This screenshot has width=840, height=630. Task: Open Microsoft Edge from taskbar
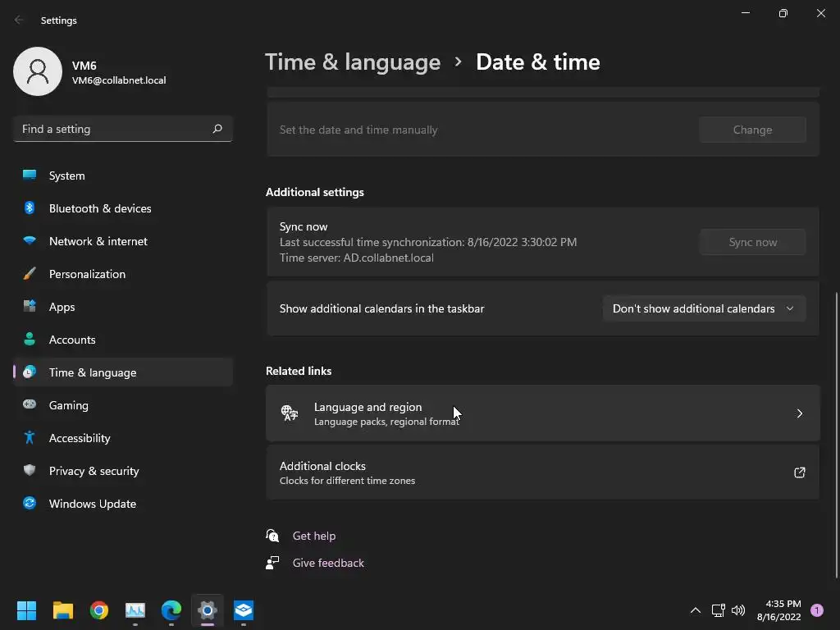(171, 609)
